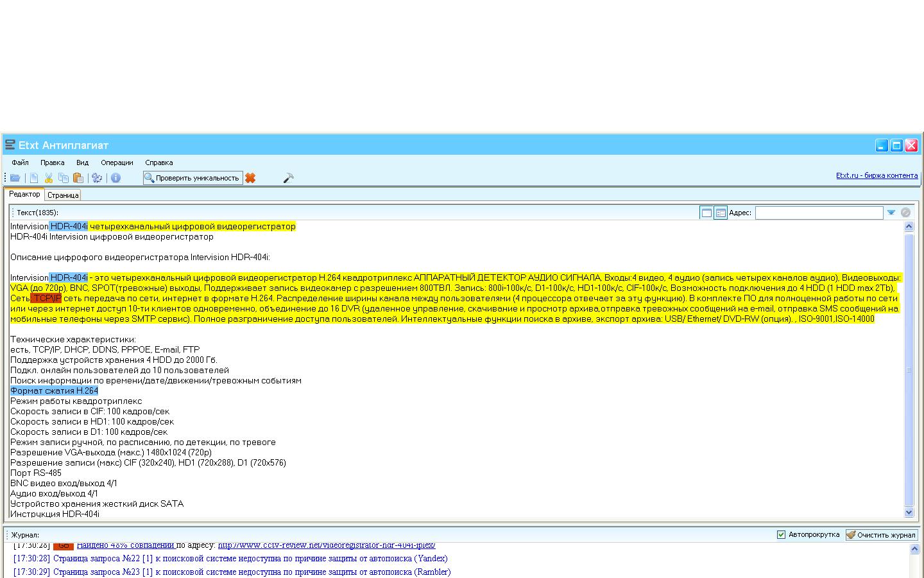Click the Текст(1835): label
Viewport: 924px width, 578px height.
tap(37, 213)
